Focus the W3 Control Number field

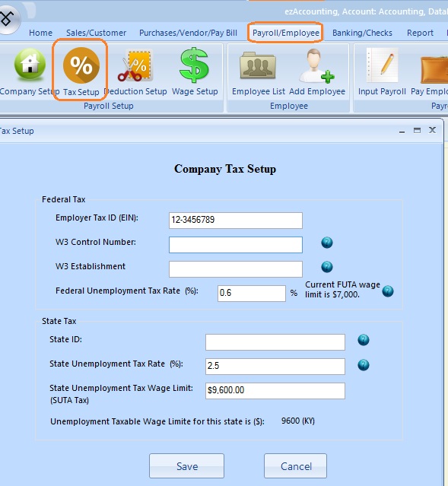click(236, 245)
